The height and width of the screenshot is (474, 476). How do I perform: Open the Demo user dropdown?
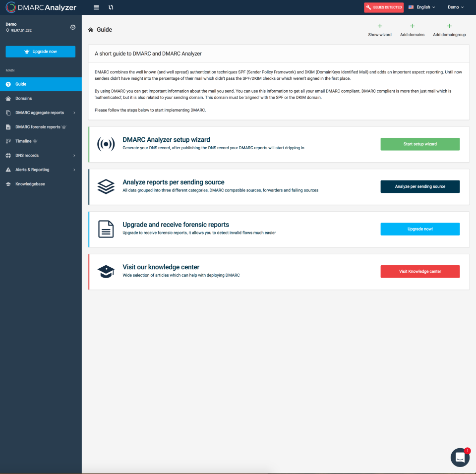[x=456, y=7]
